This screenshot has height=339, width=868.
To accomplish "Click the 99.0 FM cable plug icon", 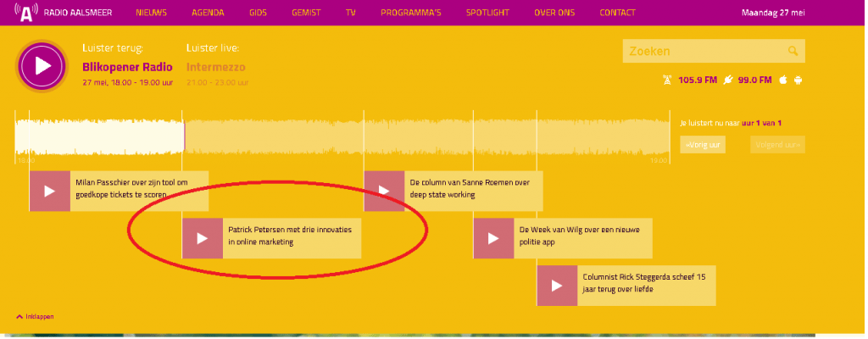I will click(x=727, y=80).
